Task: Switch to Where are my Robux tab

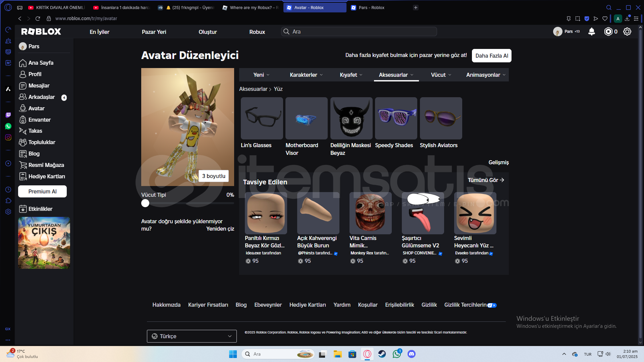Action: click(x=250, y=7)
